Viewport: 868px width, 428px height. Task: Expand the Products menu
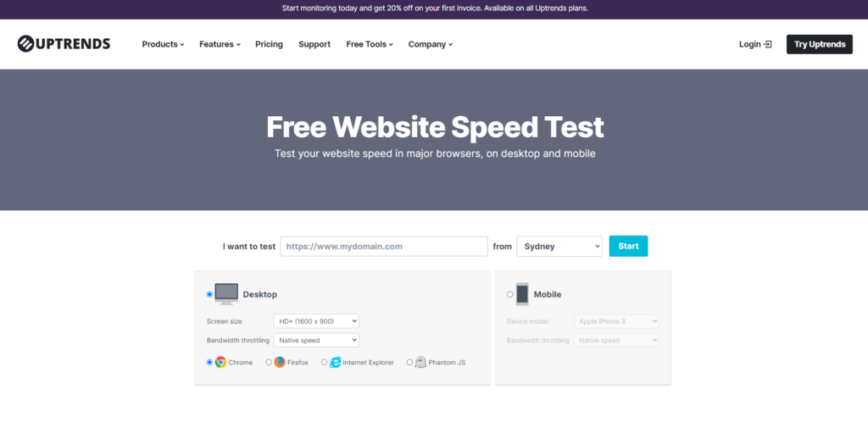pos(163,44)
